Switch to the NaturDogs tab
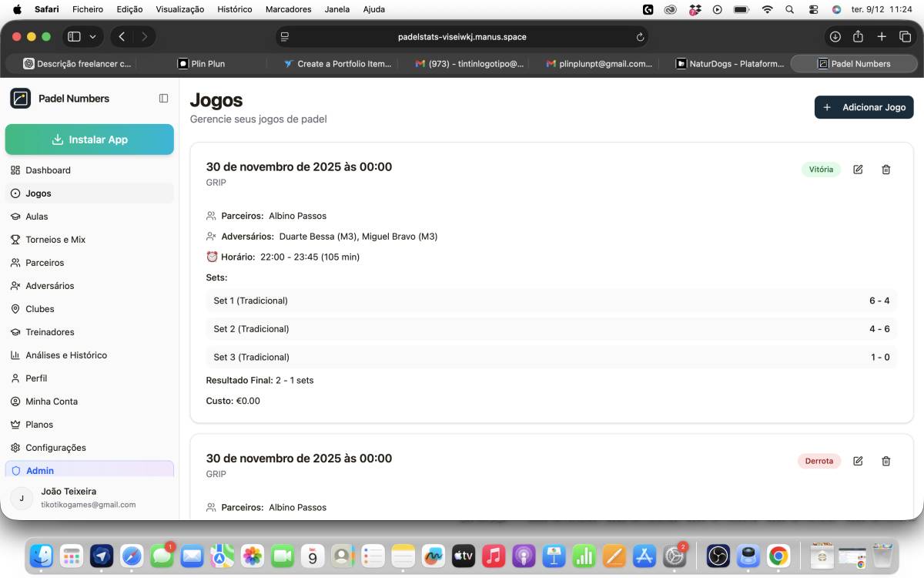Viewport: 924px width, 578px height. tap(728, 64)
